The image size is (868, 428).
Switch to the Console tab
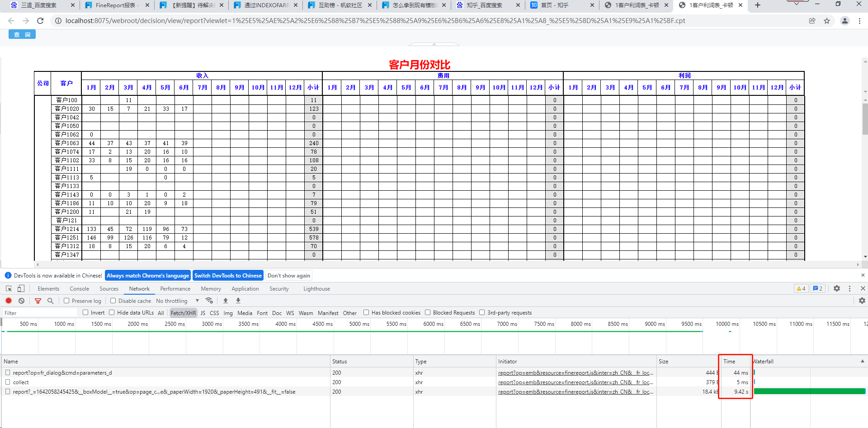(79, 289)
